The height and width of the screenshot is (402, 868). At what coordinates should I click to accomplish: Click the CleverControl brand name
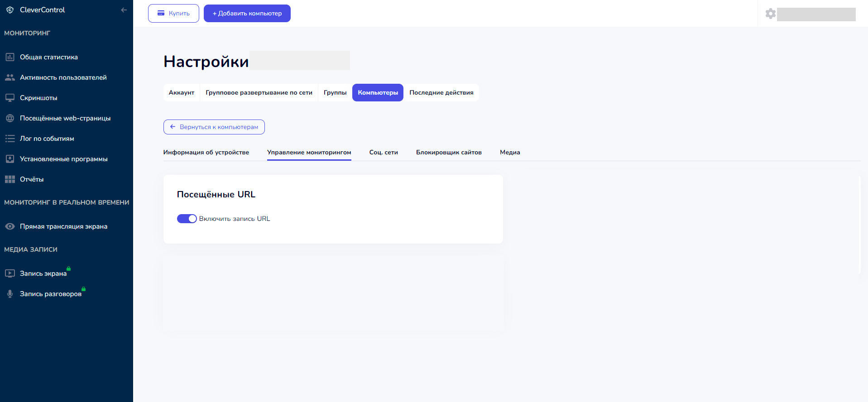(x=43, y=10)
